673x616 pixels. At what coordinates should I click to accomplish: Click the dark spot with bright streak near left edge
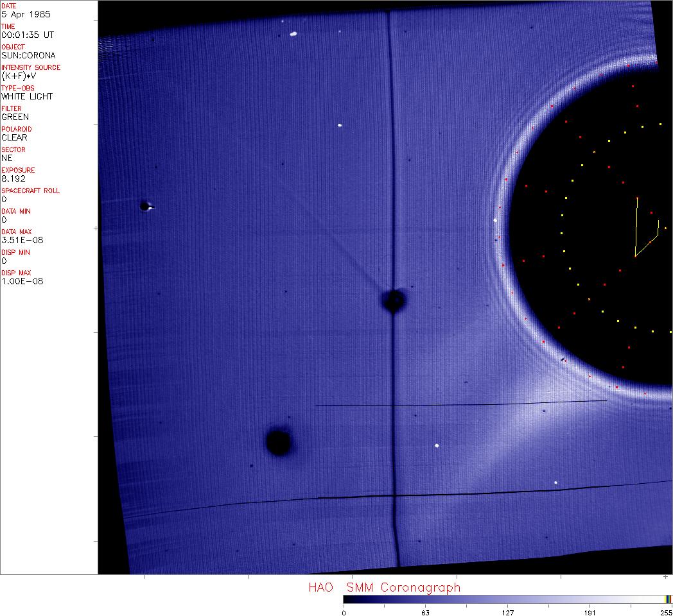tap(146, 206)
